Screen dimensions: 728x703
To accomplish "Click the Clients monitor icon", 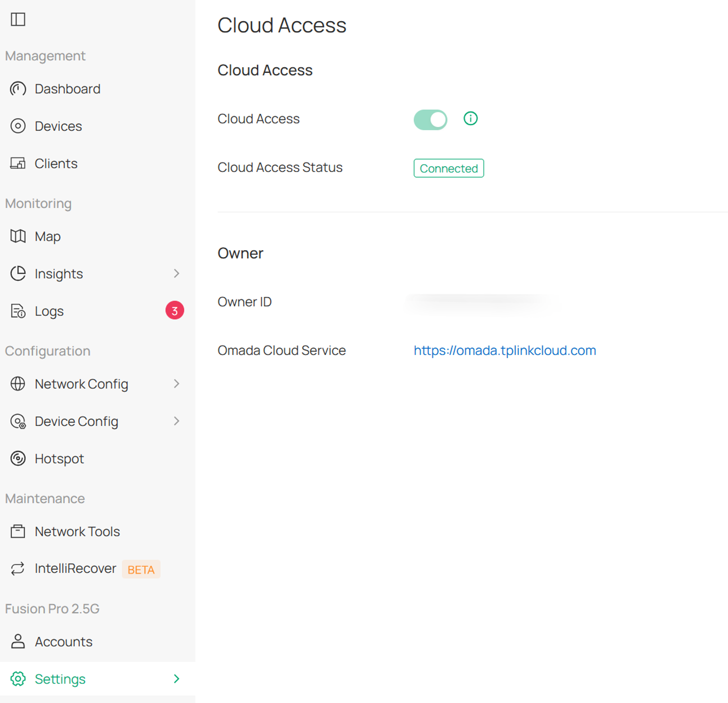I will (18, 163).
